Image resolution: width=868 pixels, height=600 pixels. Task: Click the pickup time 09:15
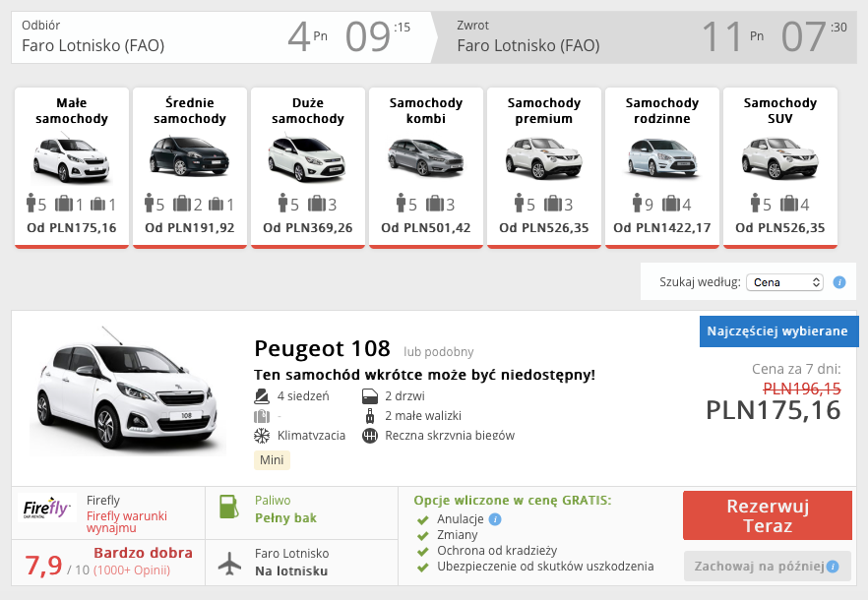click(x=378, y=37)
